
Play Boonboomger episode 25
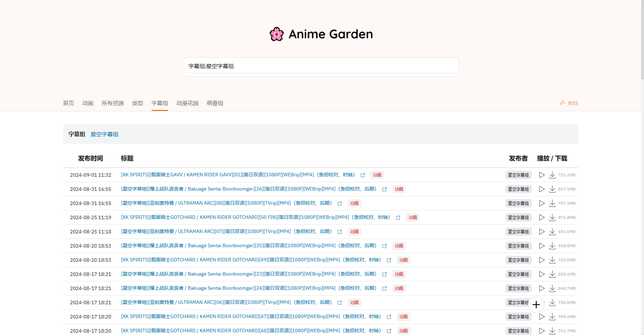coord(542,246)
